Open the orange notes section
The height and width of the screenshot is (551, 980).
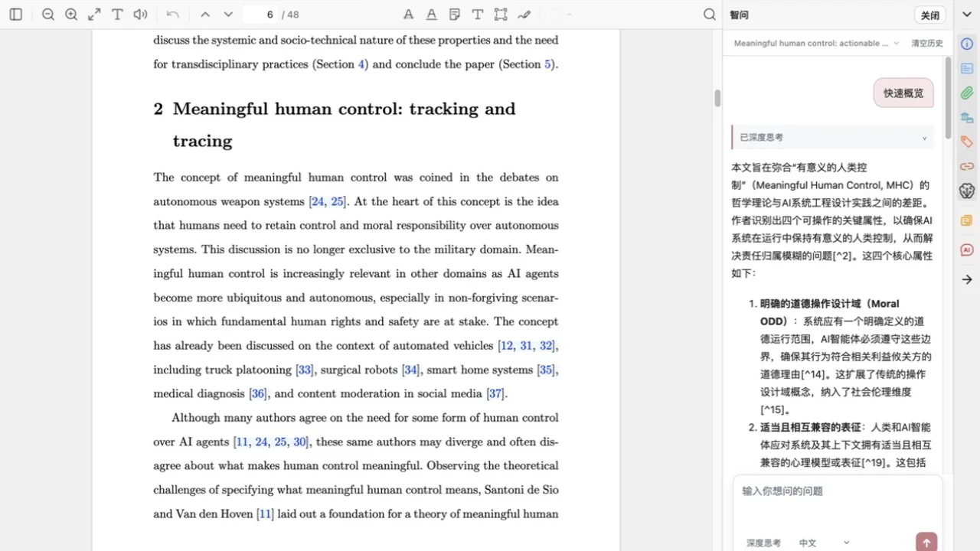pos(967,221)
